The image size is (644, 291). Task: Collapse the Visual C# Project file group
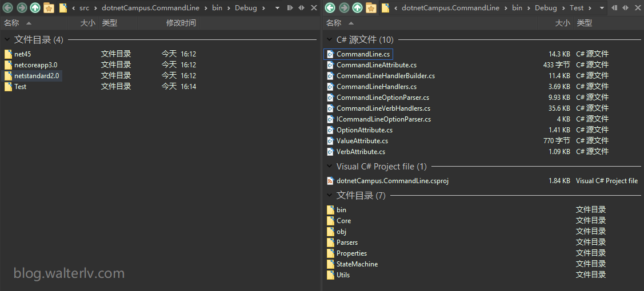pyautogui.click(x=330, y=167)
